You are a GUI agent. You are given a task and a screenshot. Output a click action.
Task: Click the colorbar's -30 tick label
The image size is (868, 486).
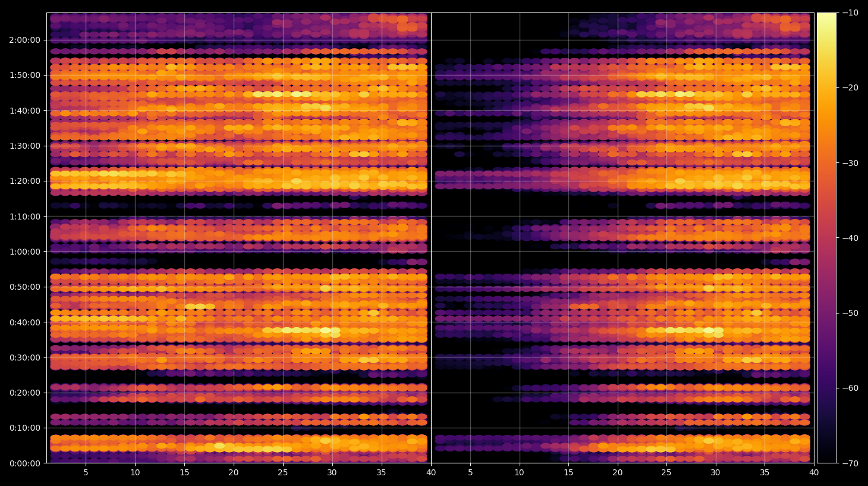pos(850,163)
